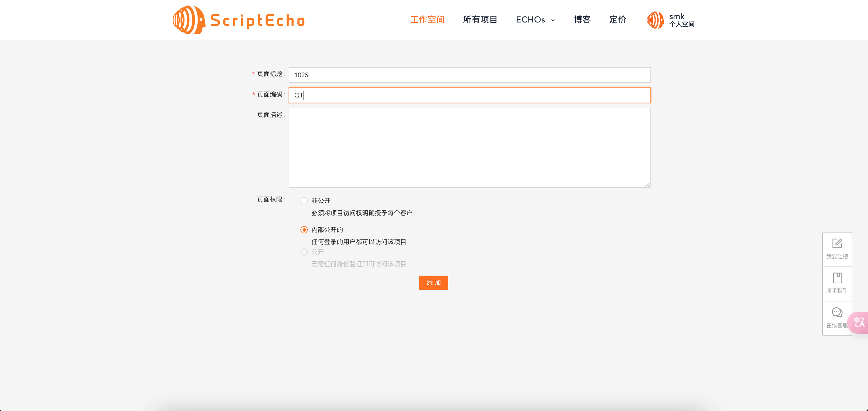Open the 在线客服 chat bubble icon
This screenshot has height=411, width=868.
tap(837, 313)
